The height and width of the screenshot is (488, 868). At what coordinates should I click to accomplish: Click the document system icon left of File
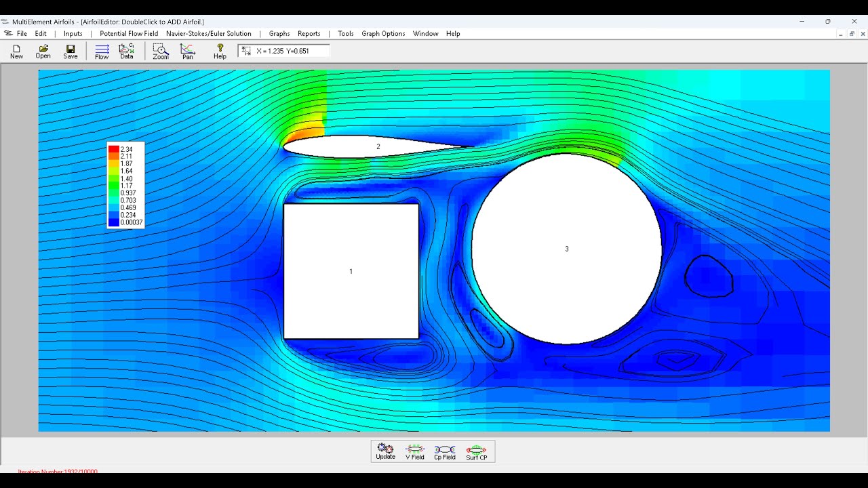click(7, 33)
